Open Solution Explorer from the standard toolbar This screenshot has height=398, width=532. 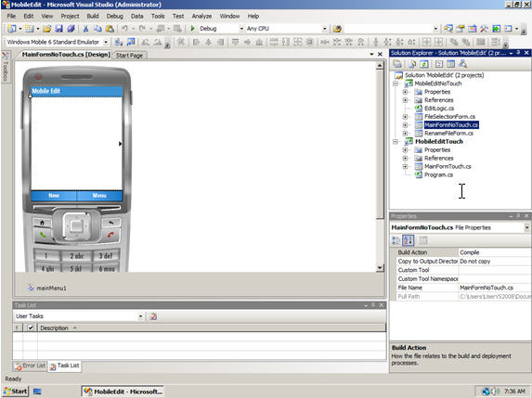(448, 29)
